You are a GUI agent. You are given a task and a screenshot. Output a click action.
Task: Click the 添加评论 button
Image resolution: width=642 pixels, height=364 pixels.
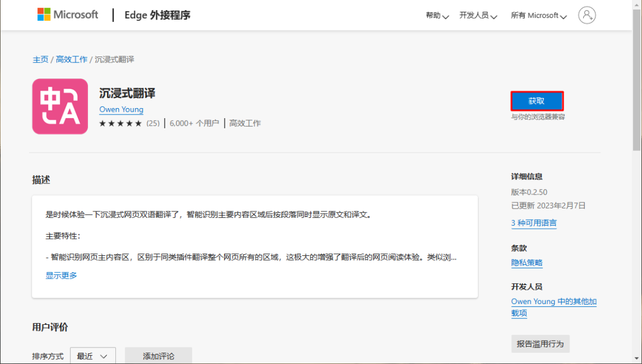point(159,356)
